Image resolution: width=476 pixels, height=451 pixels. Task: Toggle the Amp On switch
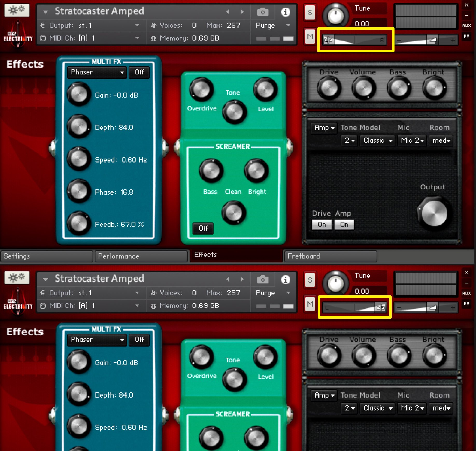coord(344,224)
